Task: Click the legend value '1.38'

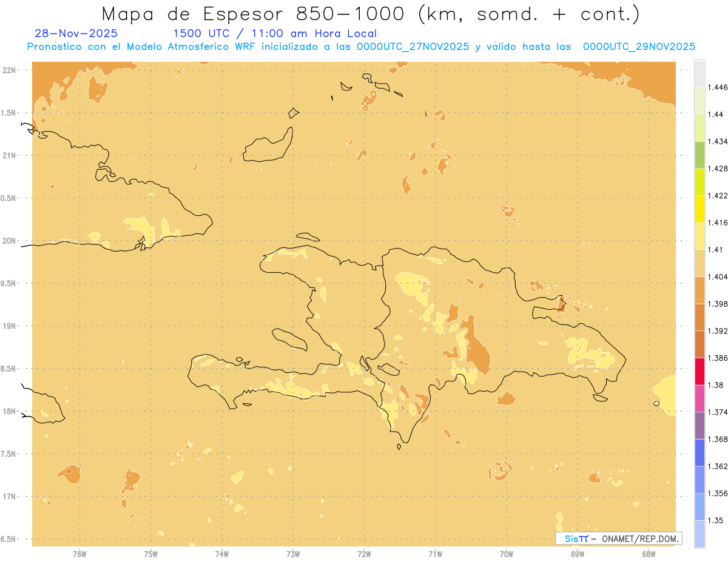Action: tap(715, 385)
